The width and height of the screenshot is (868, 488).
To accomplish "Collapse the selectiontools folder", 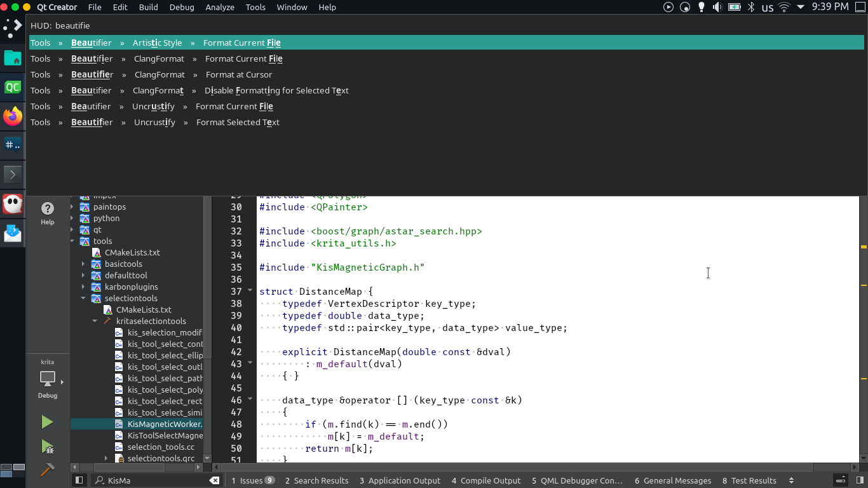I will 83,299.
